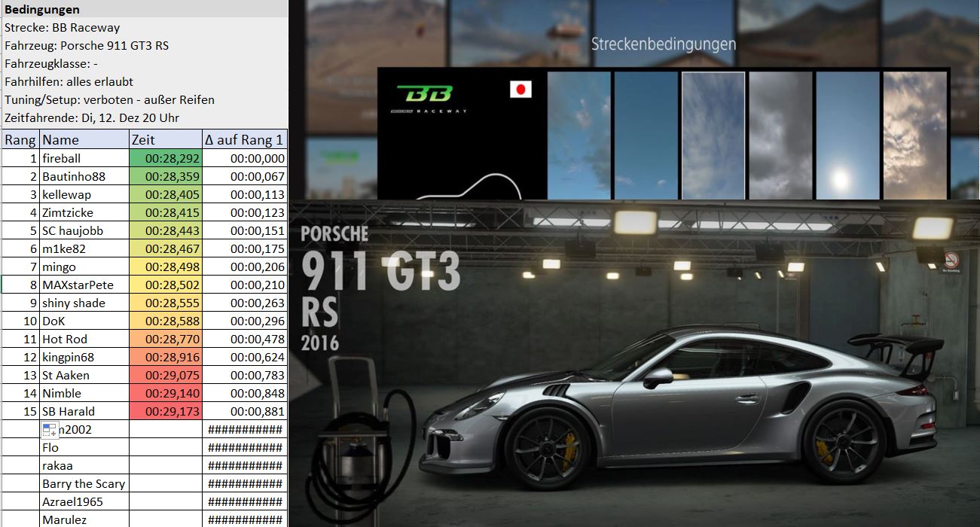Image resolution: width=980 pixels, height=527 pixels.
Task: Click the name cell Barry the Scary
Action: (x=84, y=483)
